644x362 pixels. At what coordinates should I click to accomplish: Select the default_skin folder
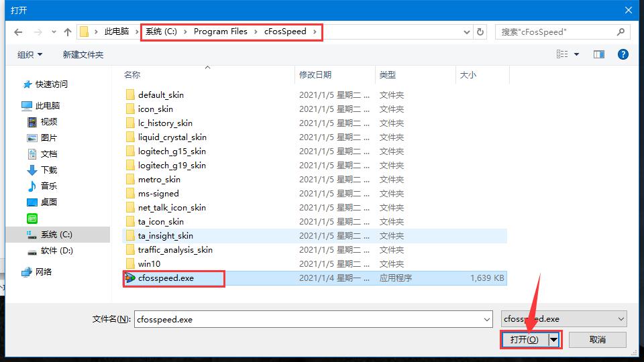pyautogui.click(x=161, y=95)
